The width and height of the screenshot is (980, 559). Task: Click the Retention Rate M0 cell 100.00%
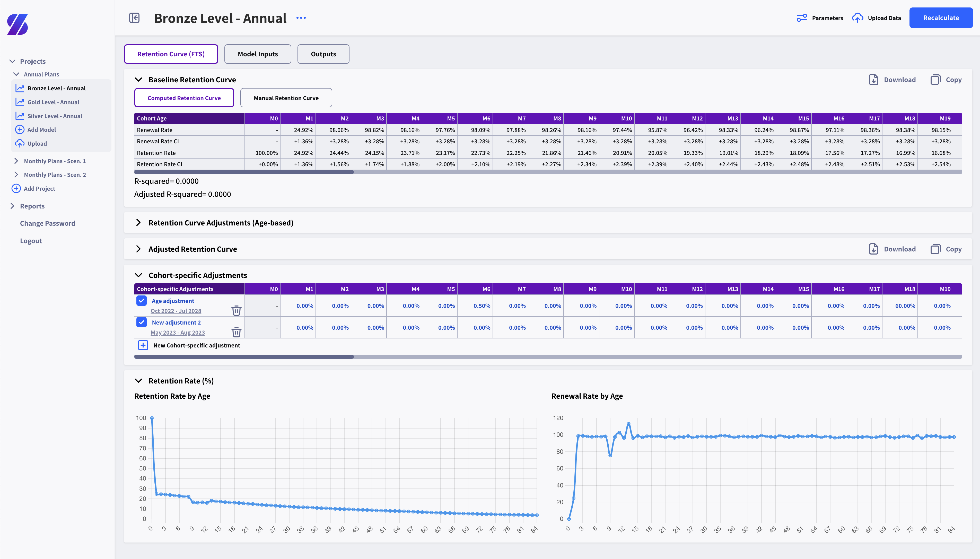click(x=262, y=152)
